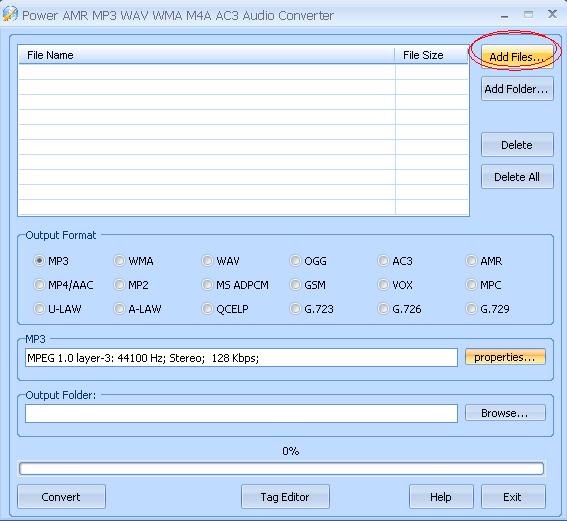Click the Output Folder text field
This screenshot has height=521, width=567.
241,413
